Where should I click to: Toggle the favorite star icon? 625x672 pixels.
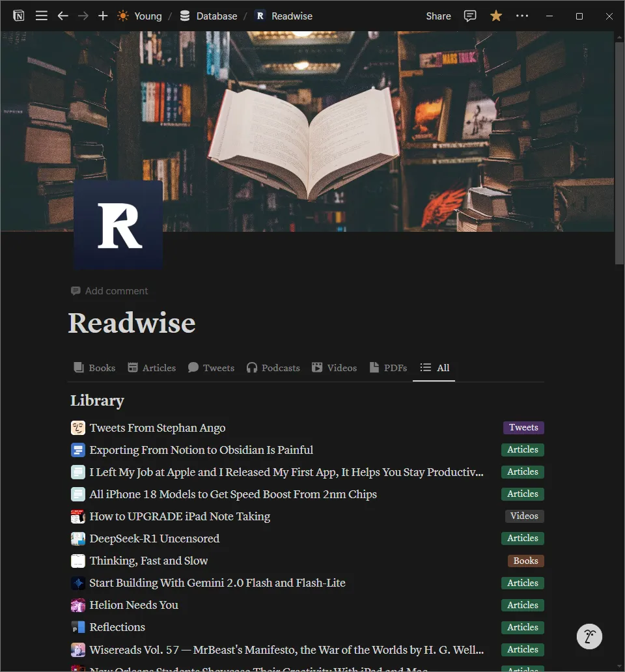coord(496,16)
